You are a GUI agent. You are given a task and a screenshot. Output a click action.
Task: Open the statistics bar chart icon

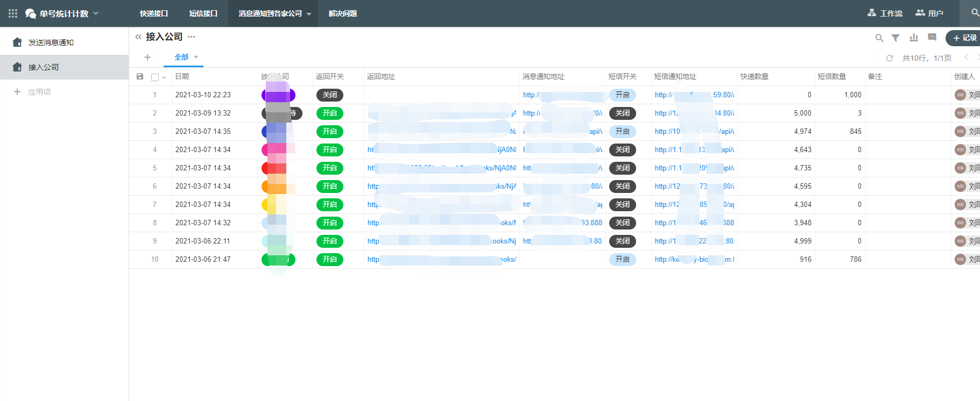click(914, 38)
